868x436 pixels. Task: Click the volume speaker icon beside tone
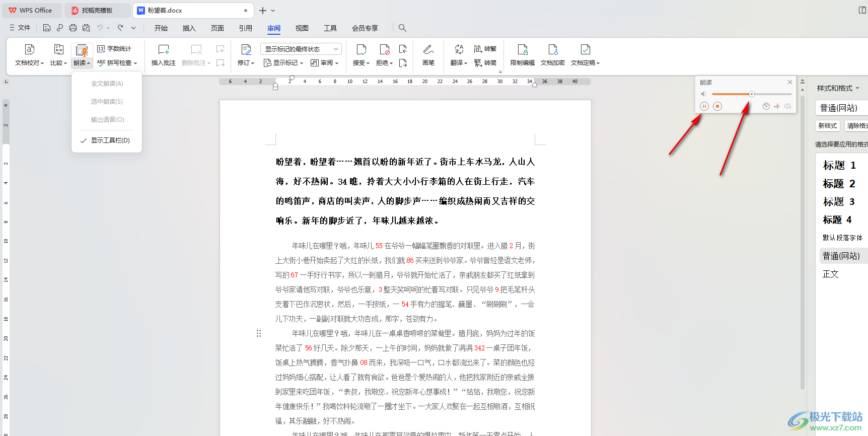tap(788, 106)
